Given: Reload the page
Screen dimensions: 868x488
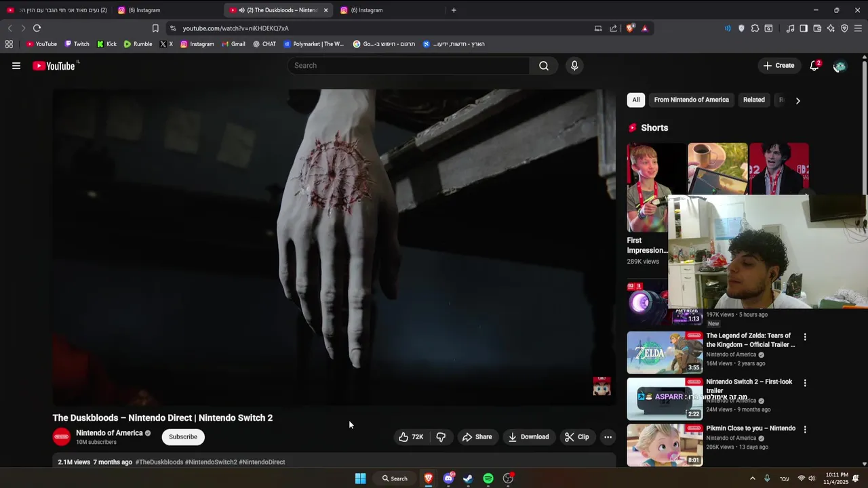Looking at the screenshot, I should point(37,28).
